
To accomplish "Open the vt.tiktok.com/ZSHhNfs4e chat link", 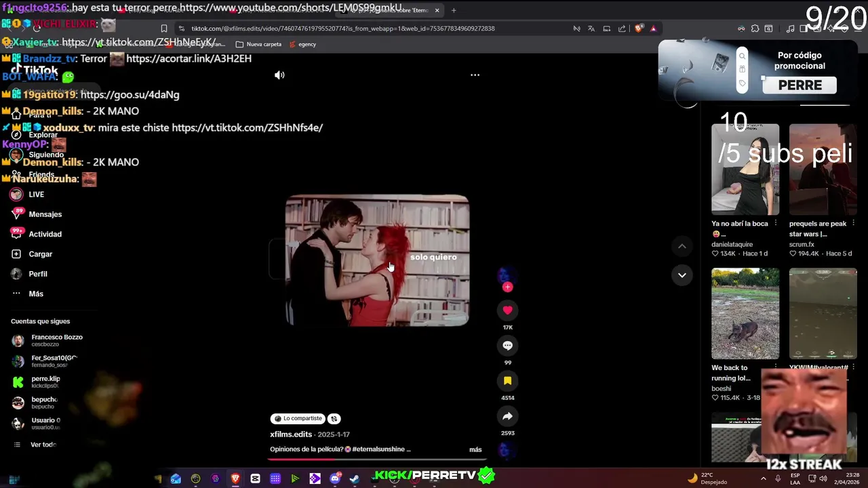I will (x=247, y=127).
